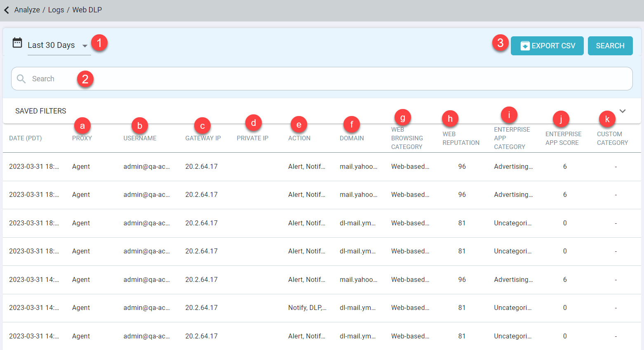
Task: Open the first log row with mail.yahoo domain
Action: [x=322, y=167]
